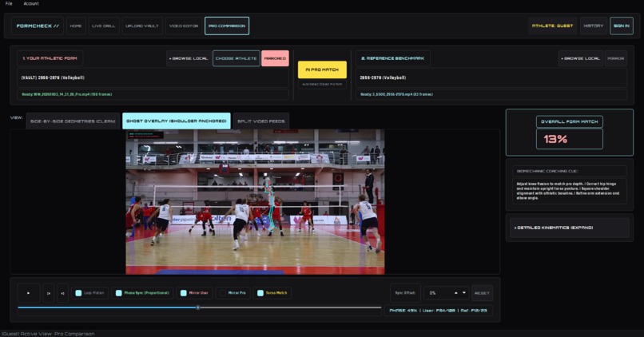Switch to Split Video Feeds view
Viewport: 644px width, 337px height.
tap(261, 121)
